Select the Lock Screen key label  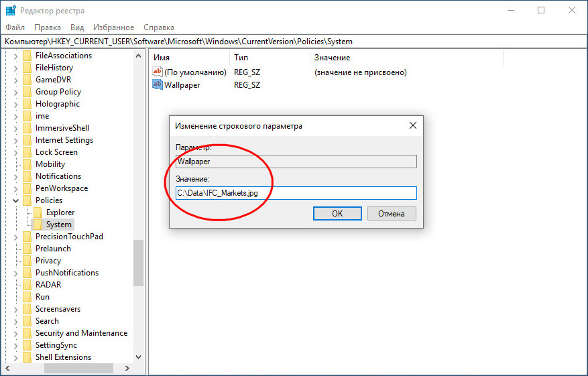coord(56,152)
